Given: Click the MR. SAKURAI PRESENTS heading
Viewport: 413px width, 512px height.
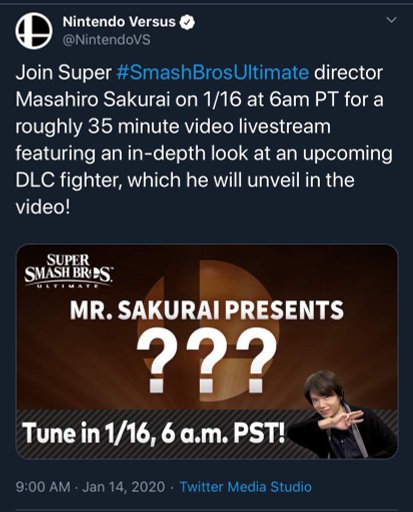Looking at the screenshot, I should coord(207,310).
